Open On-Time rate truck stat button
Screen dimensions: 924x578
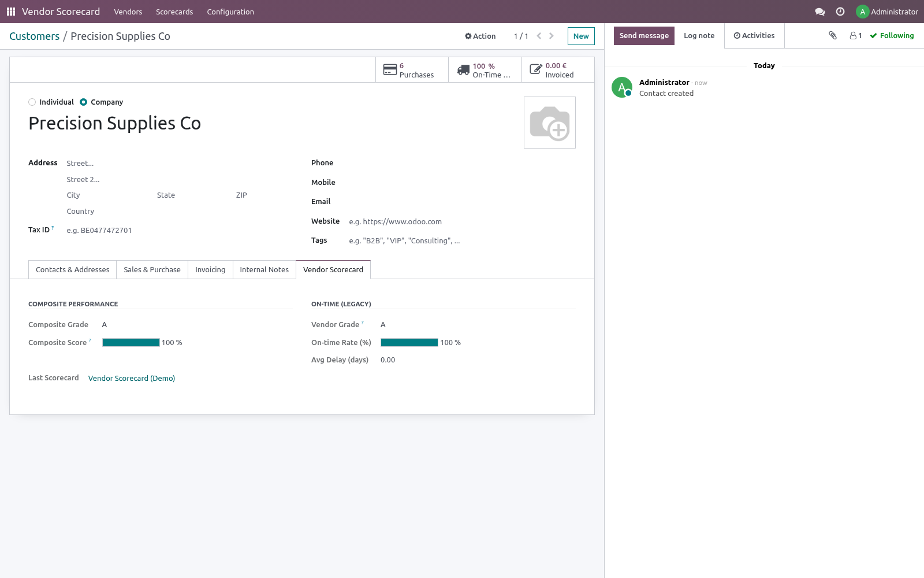(485, 70)
